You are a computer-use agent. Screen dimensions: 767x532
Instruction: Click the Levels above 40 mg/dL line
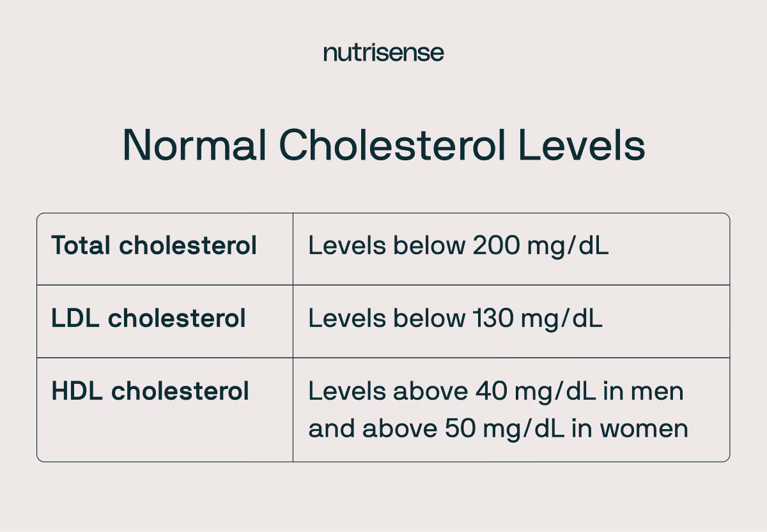point(495,391)
